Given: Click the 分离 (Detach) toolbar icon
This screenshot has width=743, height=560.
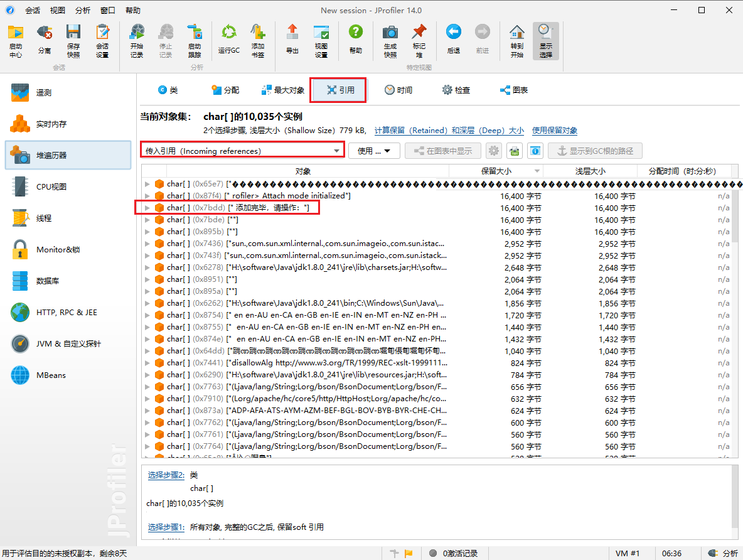Looking at the screenshot, I should 45,41.
